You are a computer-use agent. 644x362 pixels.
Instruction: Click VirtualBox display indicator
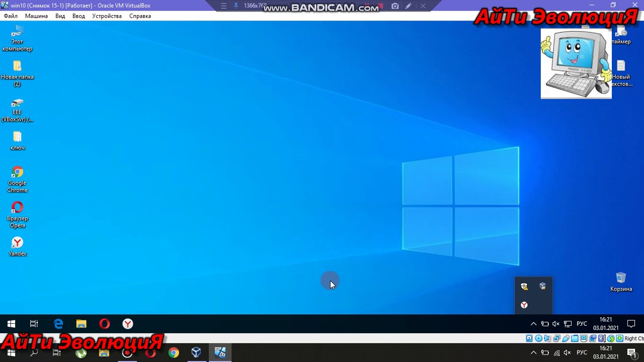coord(584,338)
